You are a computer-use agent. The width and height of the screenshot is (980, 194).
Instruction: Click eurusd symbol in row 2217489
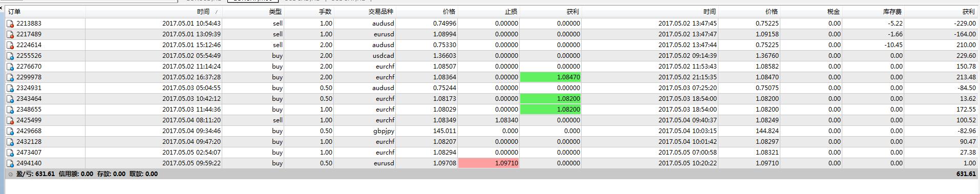tap(384, 34)
